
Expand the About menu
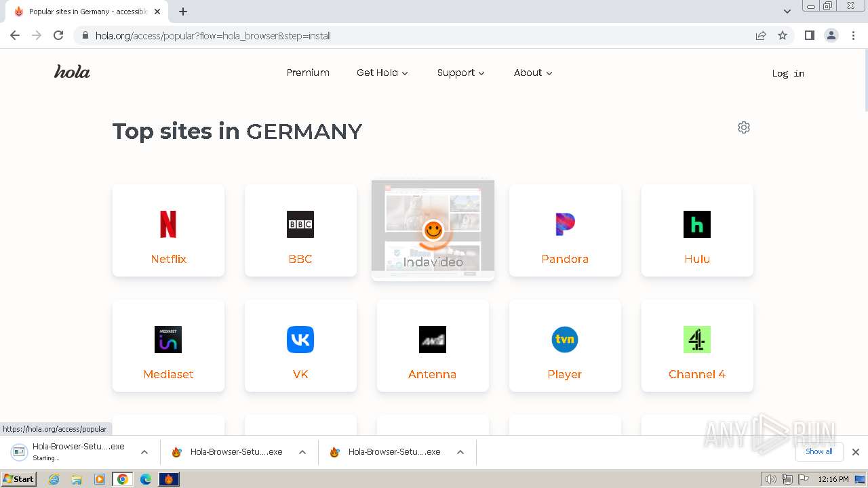[x=533, y=73]
